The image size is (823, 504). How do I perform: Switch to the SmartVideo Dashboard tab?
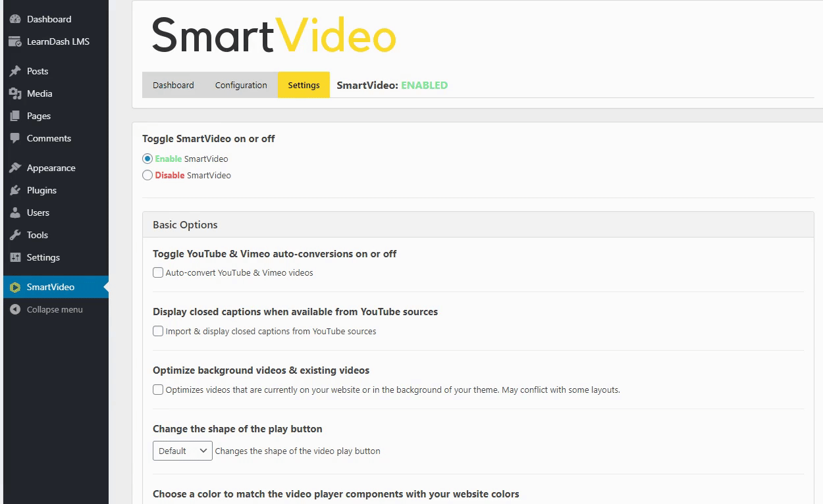[x=173, y=85]
